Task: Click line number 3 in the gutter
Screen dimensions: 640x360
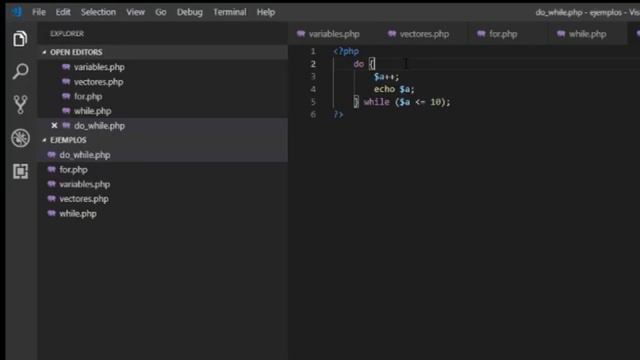Action: coord(313,77)
